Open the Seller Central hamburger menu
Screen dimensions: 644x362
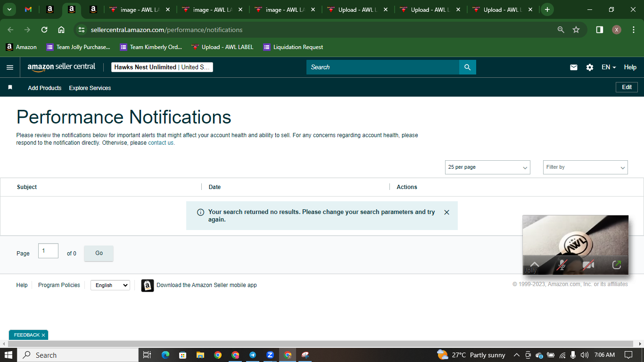click(10, 67)
